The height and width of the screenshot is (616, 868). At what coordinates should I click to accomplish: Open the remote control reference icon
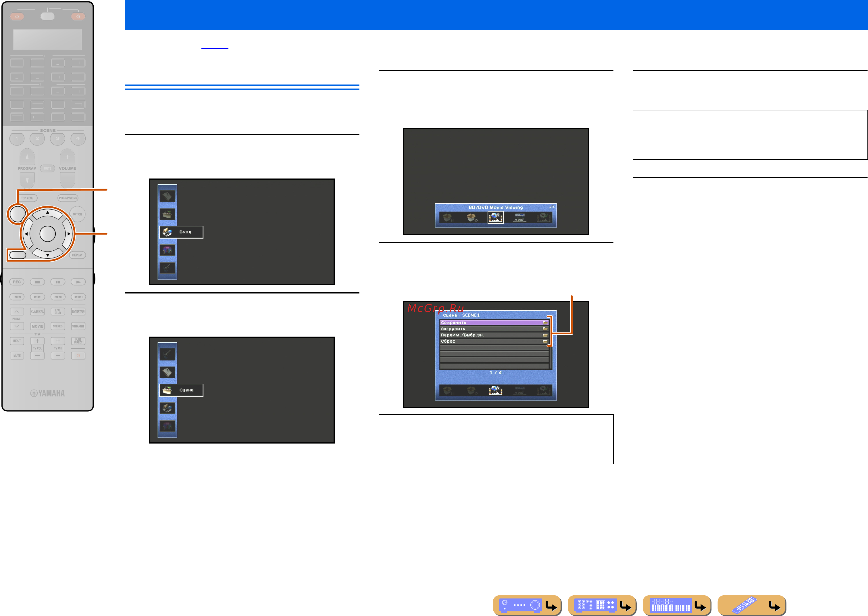click(x=752, y=605)
